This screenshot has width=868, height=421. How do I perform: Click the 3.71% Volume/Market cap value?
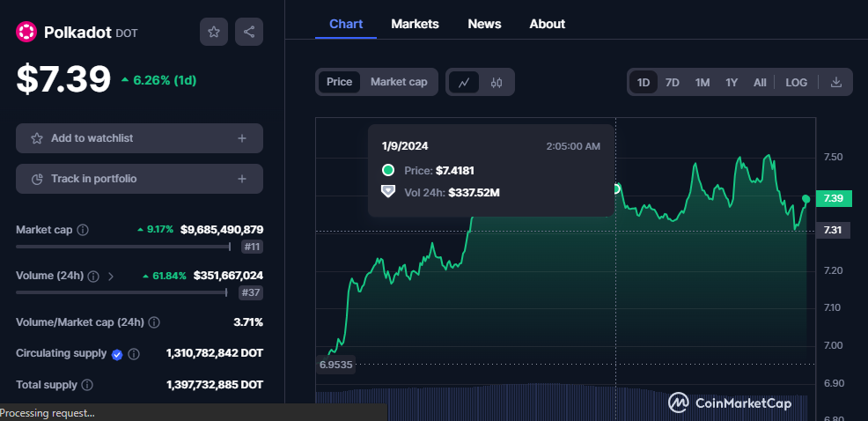click(x=248, y=321)
